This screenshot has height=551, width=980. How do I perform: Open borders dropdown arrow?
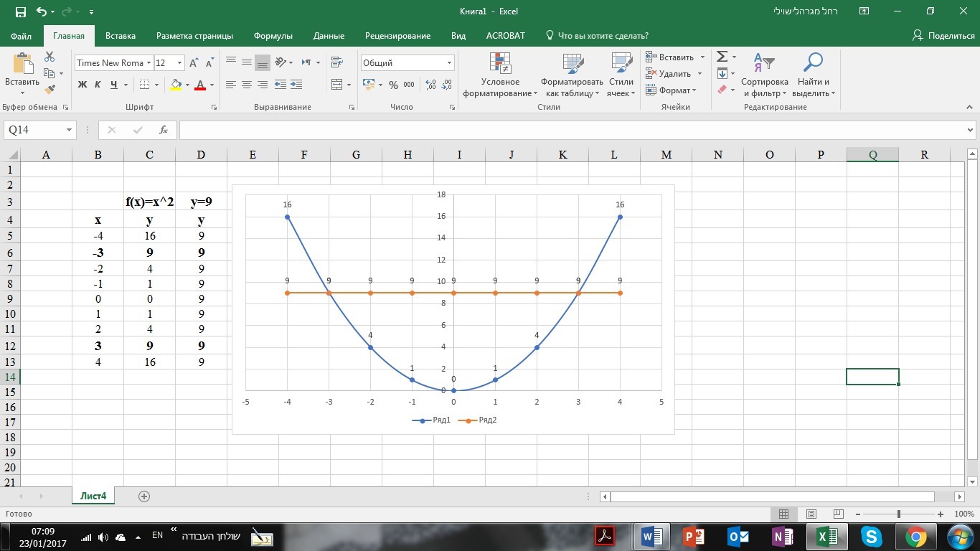157,85
